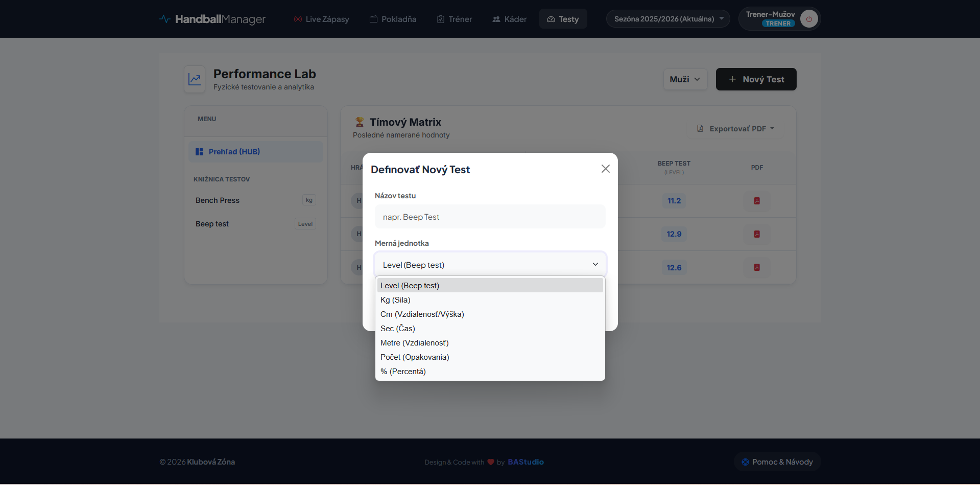This screenshot has width=980, height=485.
Task: Click the BAStudio footer link
Action: (x=525, y=462)
